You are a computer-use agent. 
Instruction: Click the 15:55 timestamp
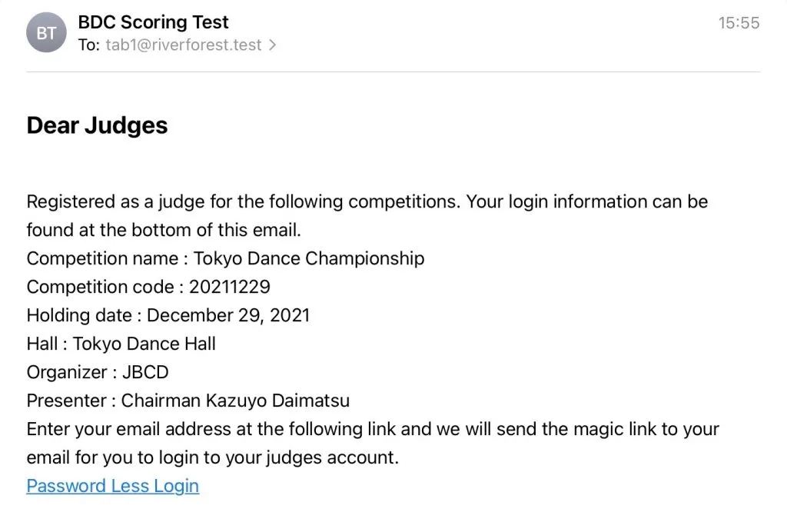pos(739,23)
